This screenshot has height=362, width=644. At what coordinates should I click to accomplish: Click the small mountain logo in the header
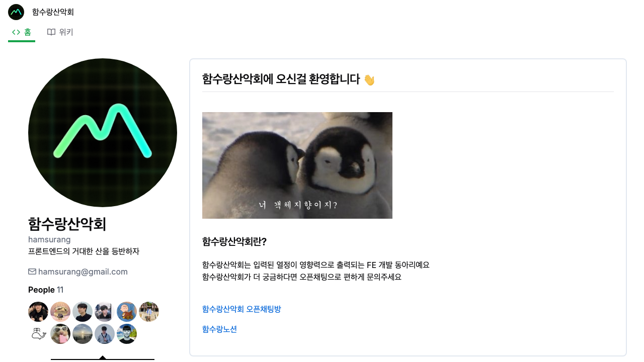(x=16, y=12)
